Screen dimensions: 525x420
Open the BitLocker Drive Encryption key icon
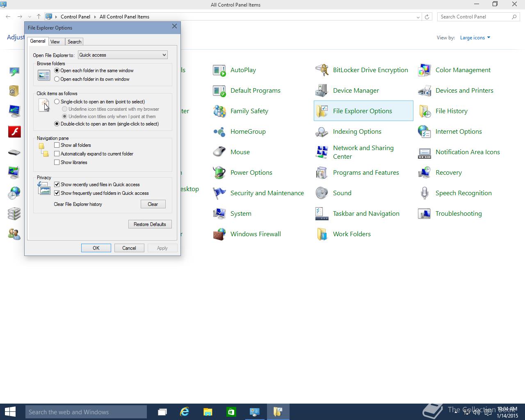click(322, 70)
